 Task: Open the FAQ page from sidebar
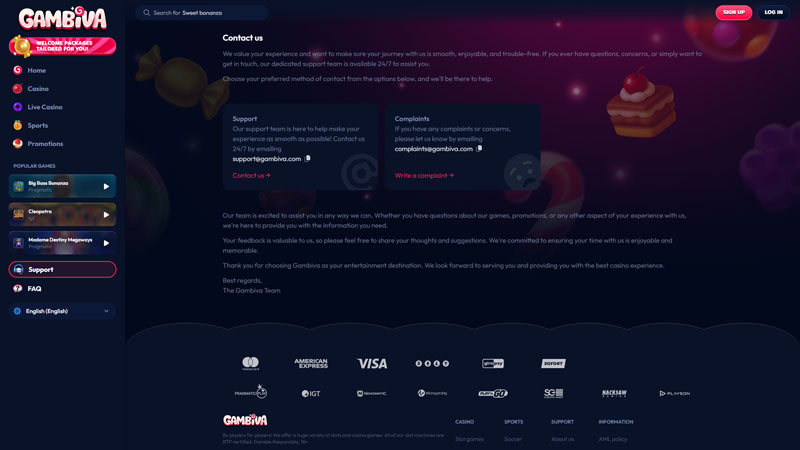coord(34,289)
